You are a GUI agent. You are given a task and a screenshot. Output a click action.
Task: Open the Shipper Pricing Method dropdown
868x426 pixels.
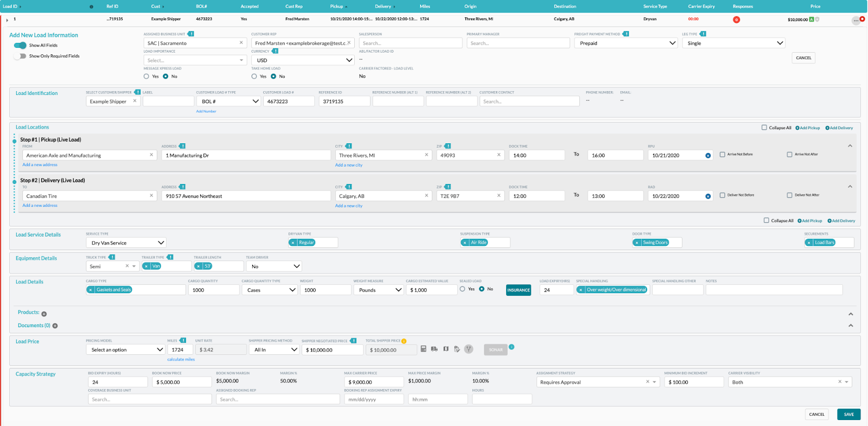point(274,349)
